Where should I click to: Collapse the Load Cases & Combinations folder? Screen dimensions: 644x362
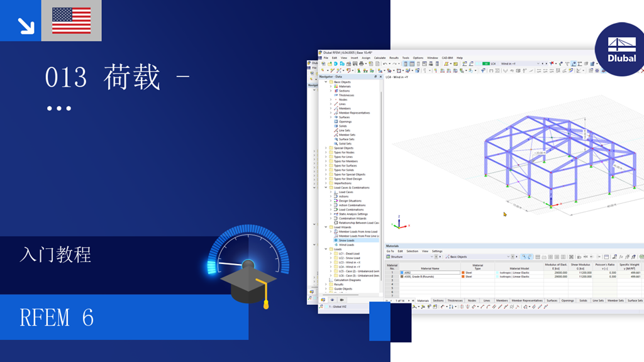[x=326, y=187]
